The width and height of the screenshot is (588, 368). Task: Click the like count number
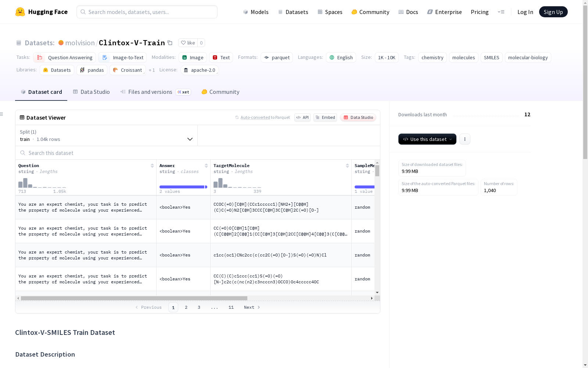(201, 43)
